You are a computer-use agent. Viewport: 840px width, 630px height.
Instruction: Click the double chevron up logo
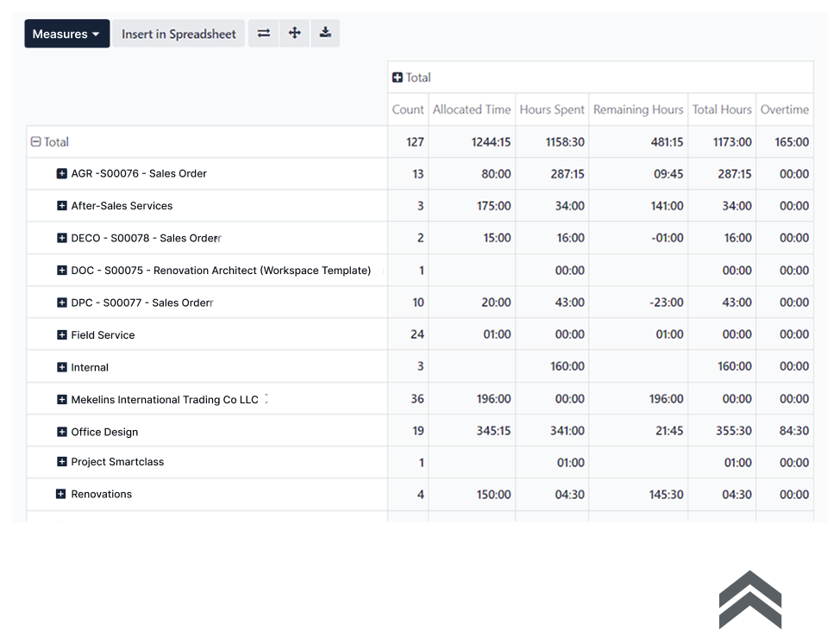tap(750, 599)
